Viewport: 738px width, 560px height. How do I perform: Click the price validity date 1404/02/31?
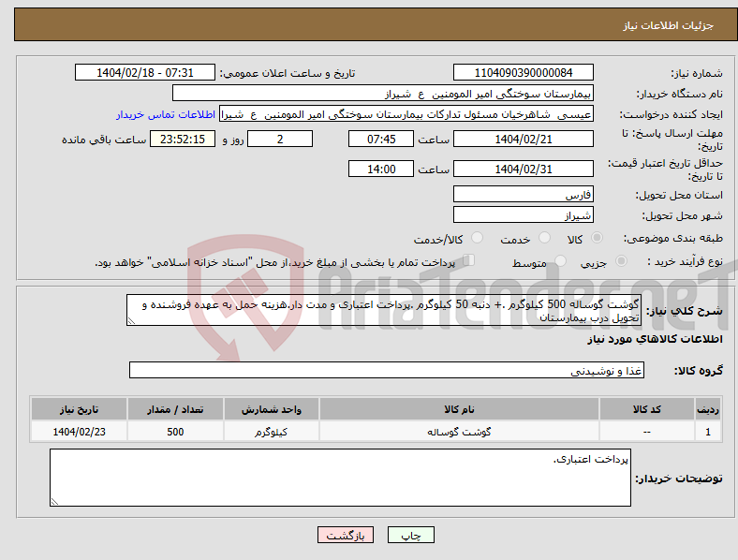tap(524, 169)
